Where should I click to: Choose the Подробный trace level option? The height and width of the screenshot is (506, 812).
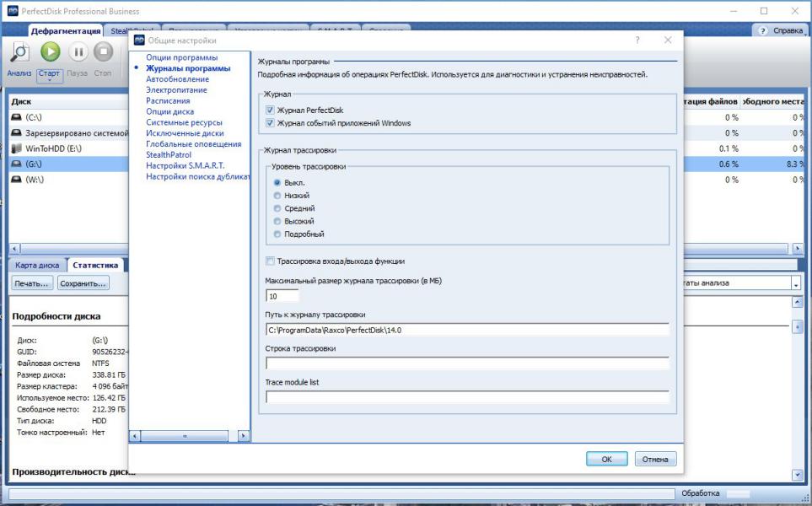click(277, 234)
